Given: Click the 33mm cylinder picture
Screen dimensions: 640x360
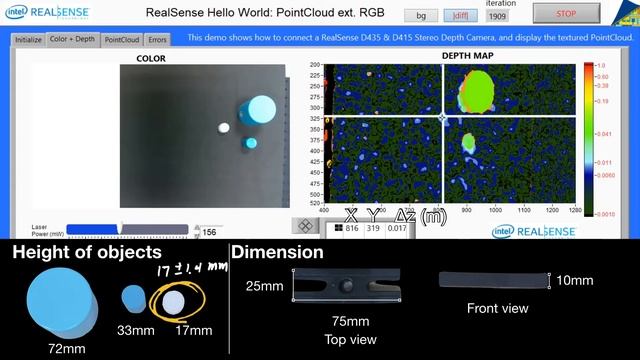Looking at the screenshot, I should coord(133,299).
